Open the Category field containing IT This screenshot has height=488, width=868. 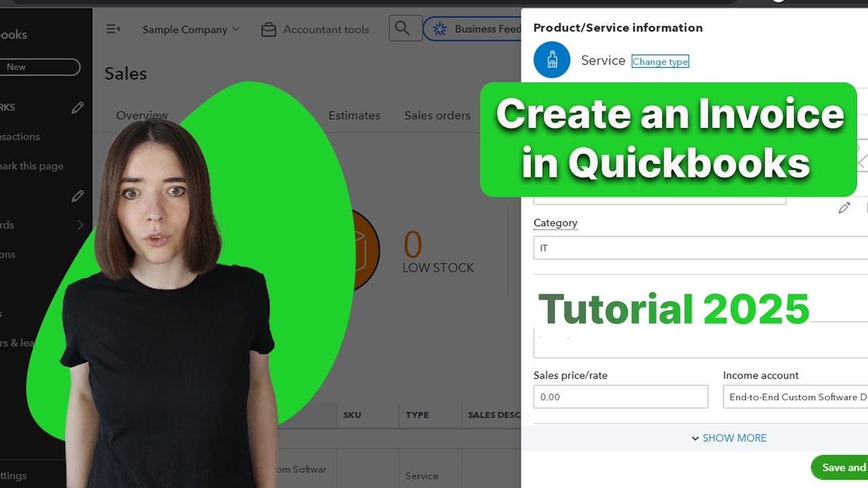coord(701,248)
